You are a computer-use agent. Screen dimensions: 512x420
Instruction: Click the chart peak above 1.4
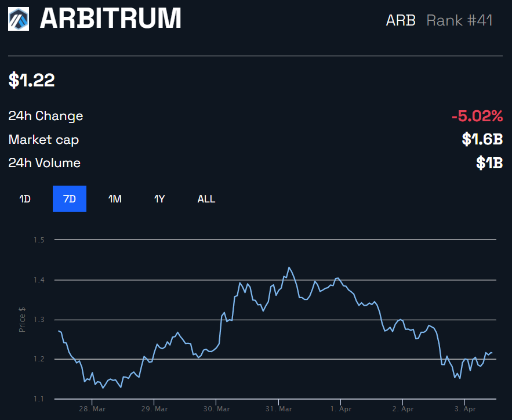289,267
